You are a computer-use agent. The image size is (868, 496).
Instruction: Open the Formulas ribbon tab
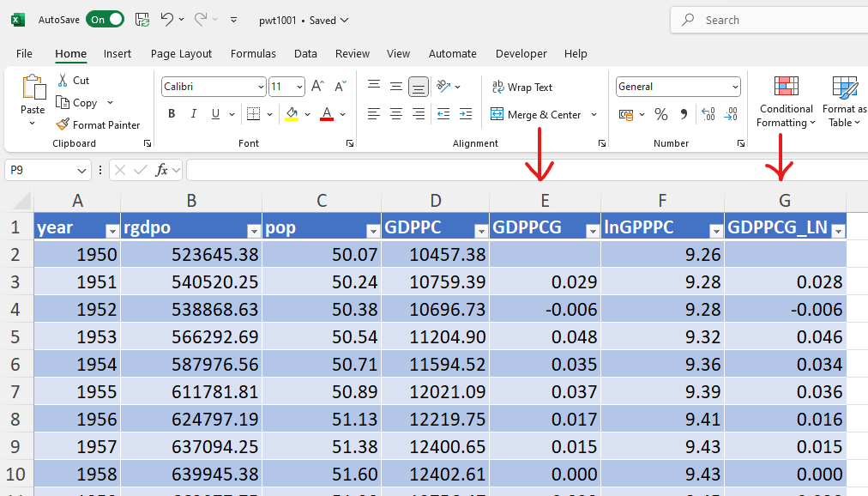[x=253, y=53]
